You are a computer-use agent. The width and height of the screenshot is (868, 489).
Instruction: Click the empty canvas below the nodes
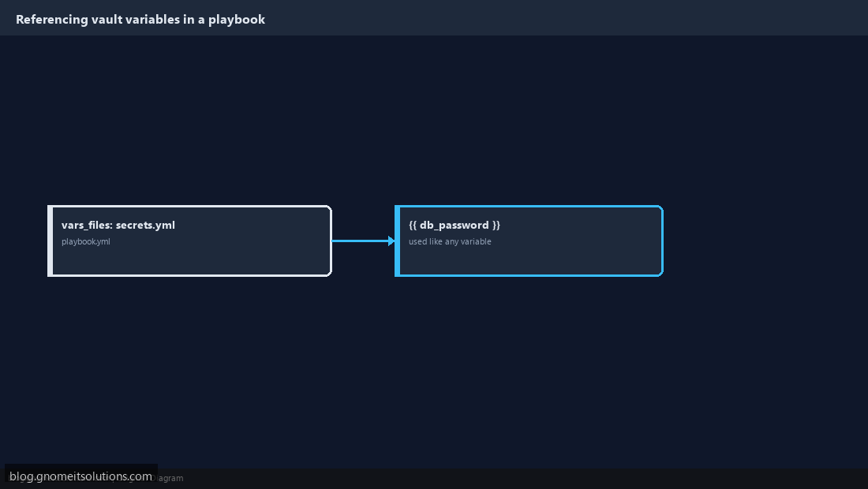pos(354,371)
